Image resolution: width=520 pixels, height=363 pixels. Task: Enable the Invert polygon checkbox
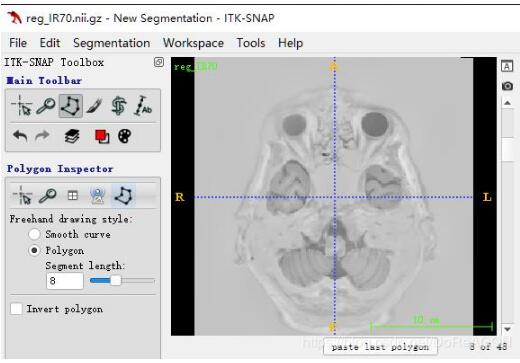[16, 309]
